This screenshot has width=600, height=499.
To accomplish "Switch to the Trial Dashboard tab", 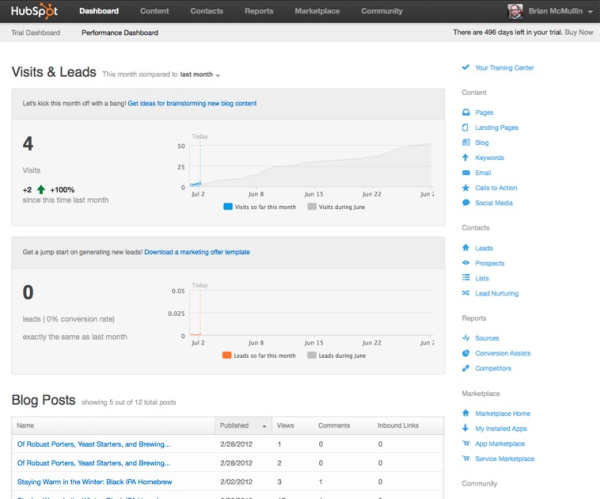I will 36,33.
